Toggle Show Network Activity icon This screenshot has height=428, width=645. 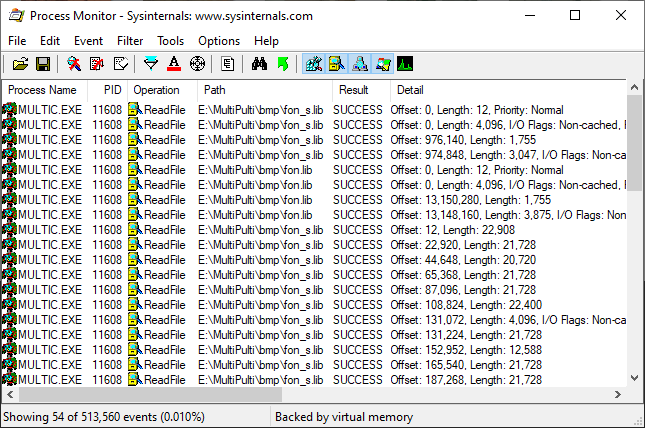[360, 64]
